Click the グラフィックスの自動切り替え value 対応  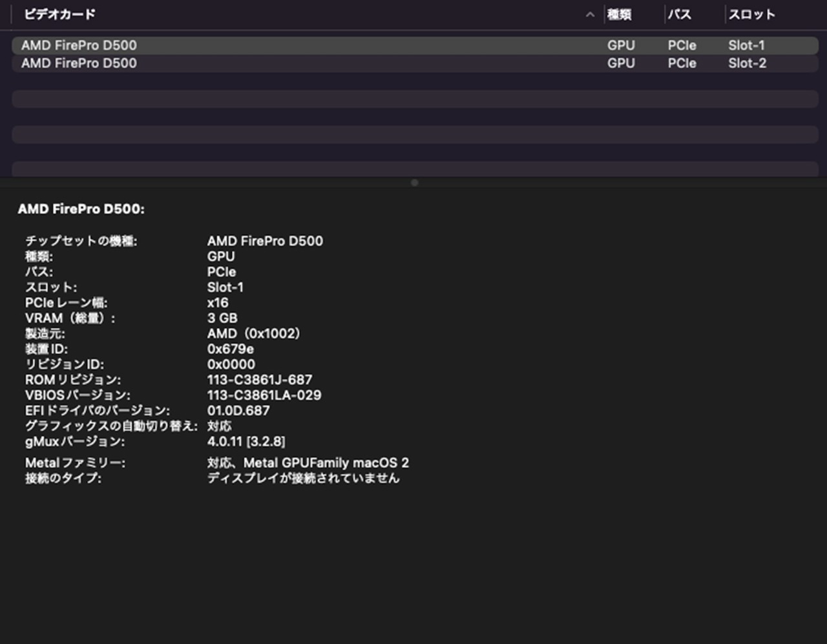(x=219, y=426)
